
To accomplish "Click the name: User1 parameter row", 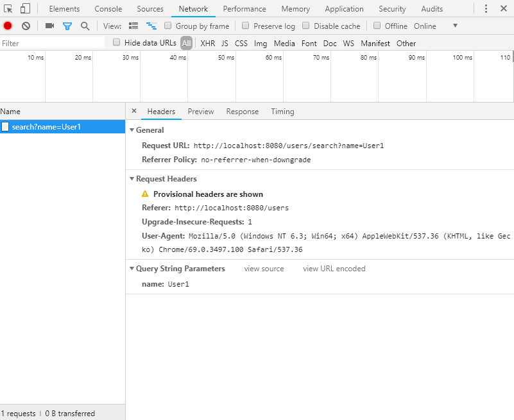I will click(x=166, y=284).
